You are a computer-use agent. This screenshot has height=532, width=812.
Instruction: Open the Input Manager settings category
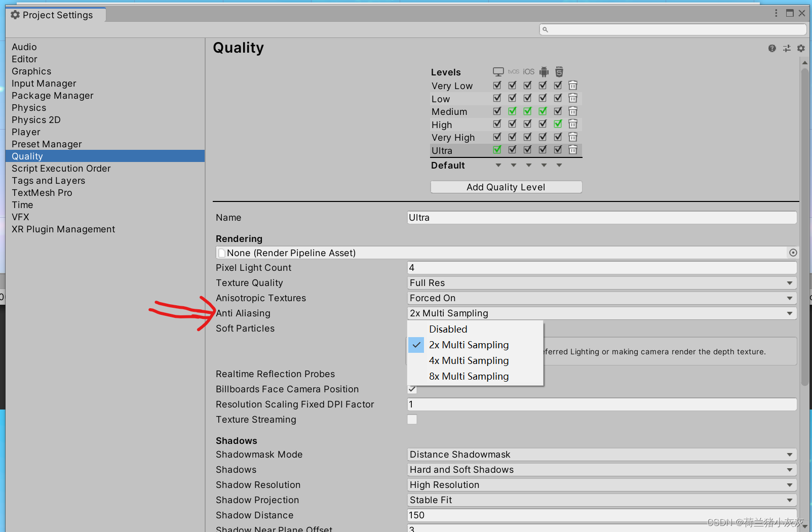point(44,84)
